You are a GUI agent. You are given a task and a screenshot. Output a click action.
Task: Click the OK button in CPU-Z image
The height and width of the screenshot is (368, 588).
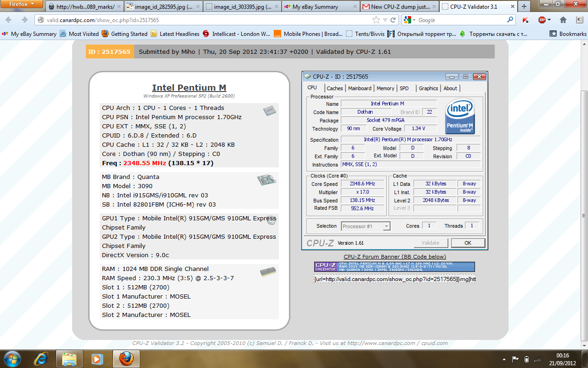468,243
